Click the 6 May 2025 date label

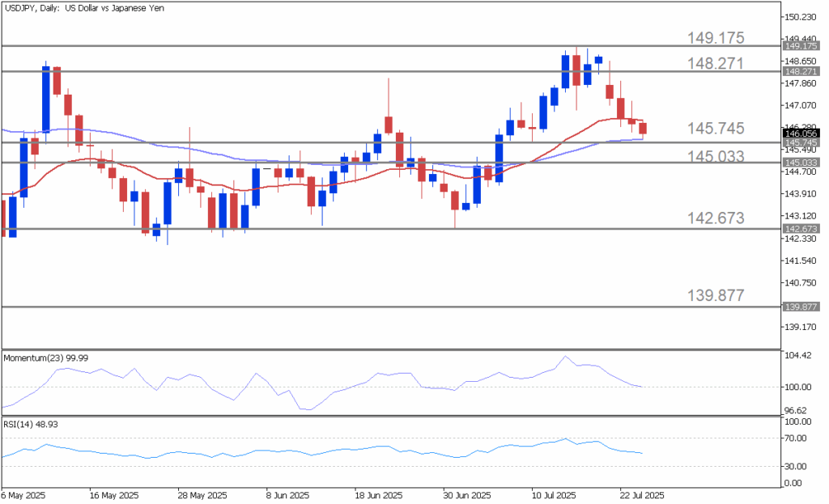click(23, 496)
